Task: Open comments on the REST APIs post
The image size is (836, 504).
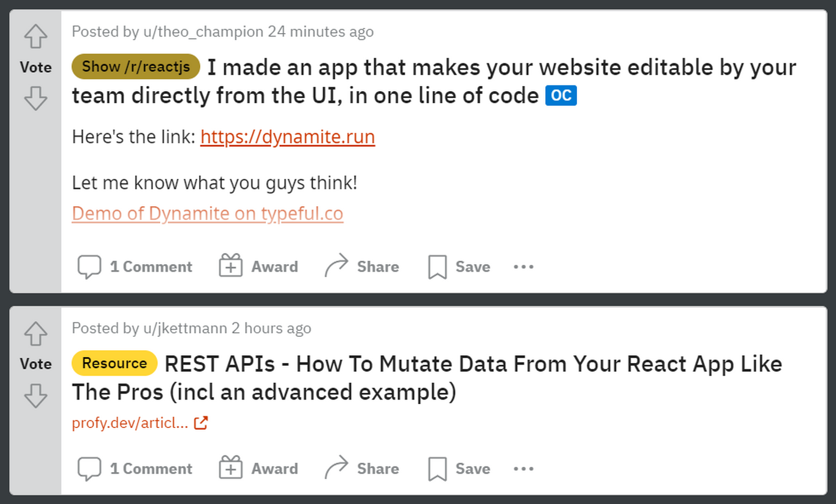Action: (x=135, y=469)
